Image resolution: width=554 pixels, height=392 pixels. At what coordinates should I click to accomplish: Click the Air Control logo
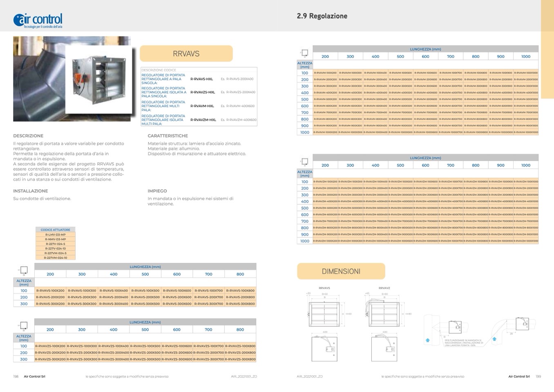coord(38,20)
